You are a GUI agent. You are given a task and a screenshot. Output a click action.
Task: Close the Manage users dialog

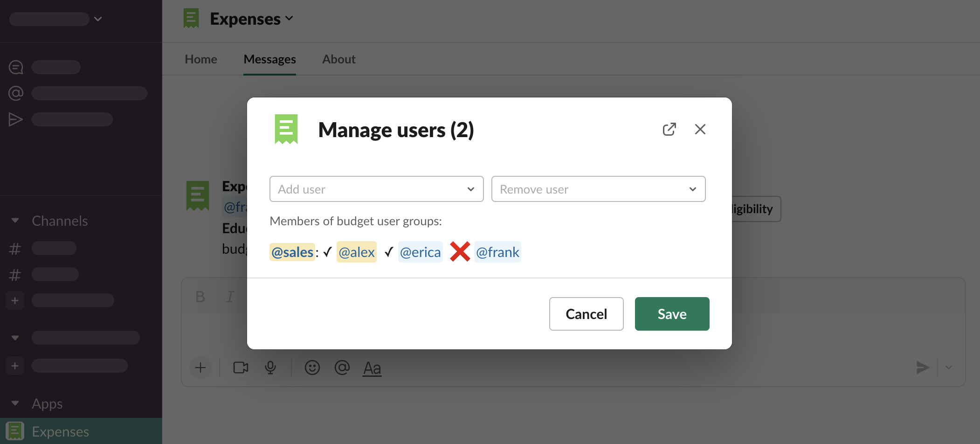pyautogui.click(x=700, y=129)
